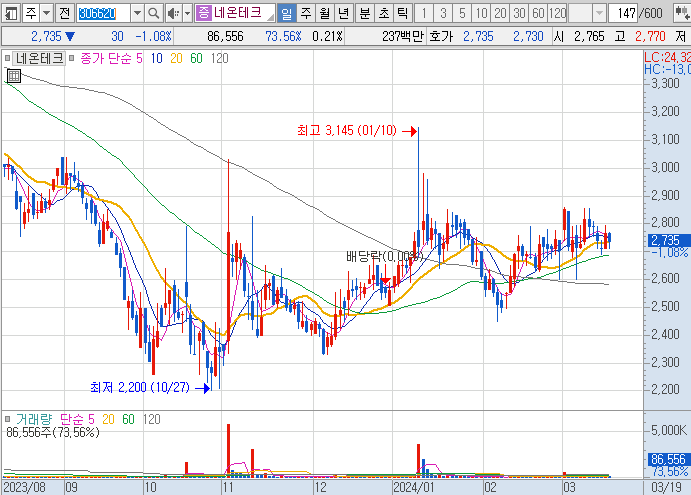Click the open price 2,765
This screenshot has width=691, height=495.
[x=589, y=36]
